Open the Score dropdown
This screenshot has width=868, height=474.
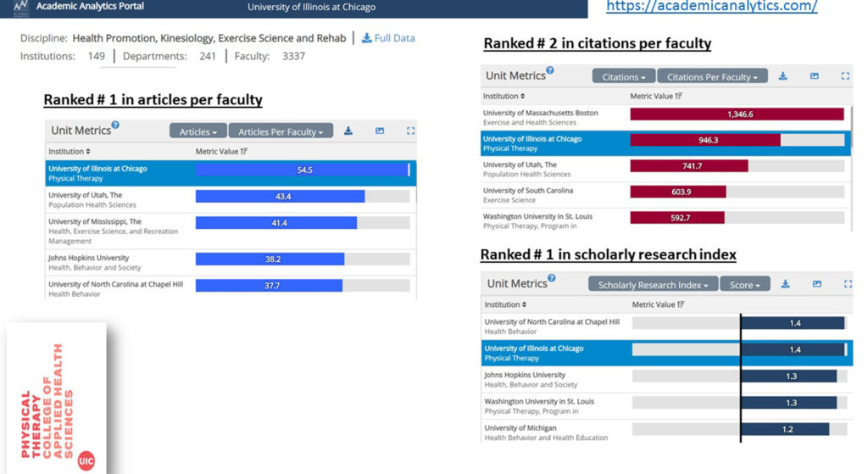click(x=745, y=285)
